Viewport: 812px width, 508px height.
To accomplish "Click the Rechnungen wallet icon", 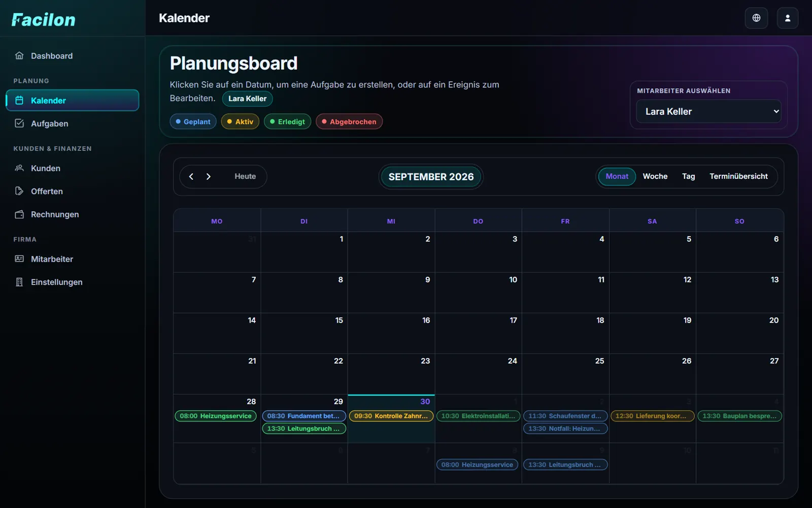I will click(19, 214).
